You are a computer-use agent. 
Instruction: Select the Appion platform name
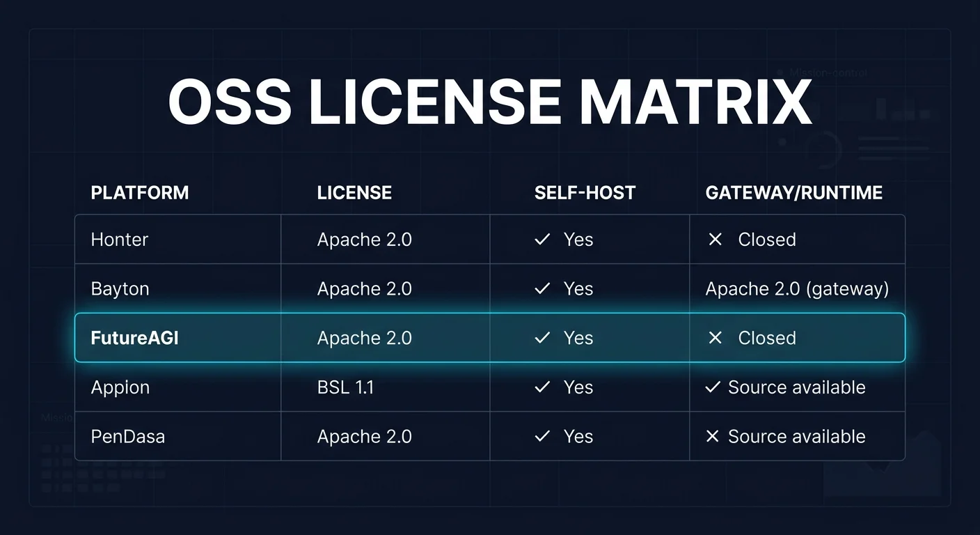tap(120, 387)
